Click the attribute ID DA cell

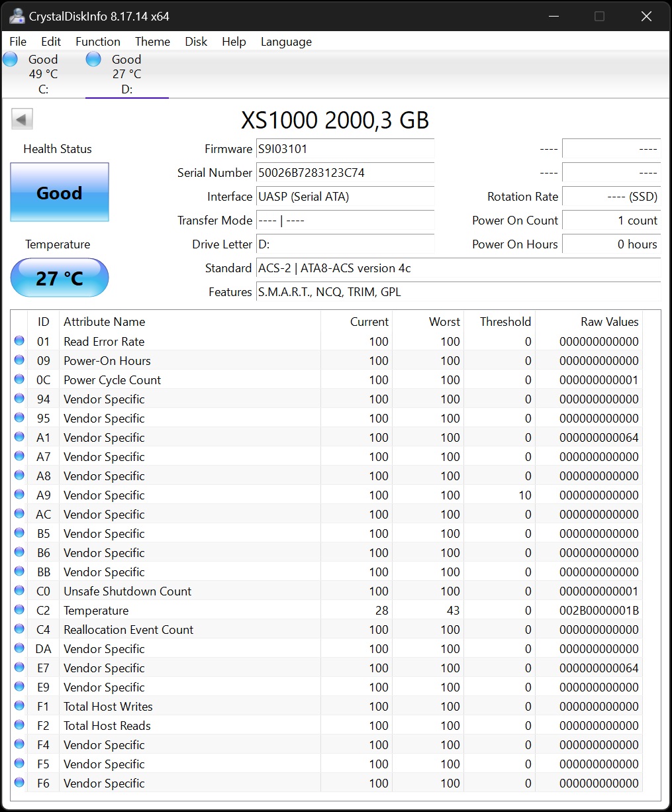[43, 649]
